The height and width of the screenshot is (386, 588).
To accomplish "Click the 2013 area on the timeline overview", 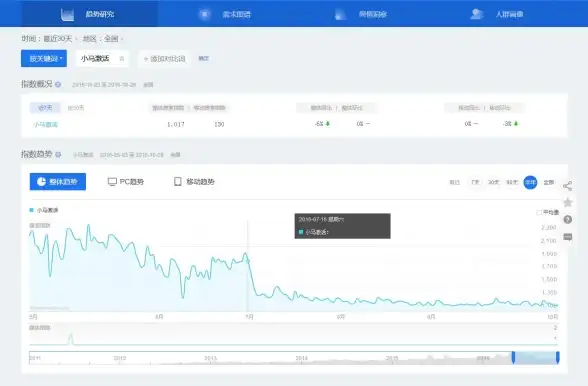I will [x=210, y=358].
